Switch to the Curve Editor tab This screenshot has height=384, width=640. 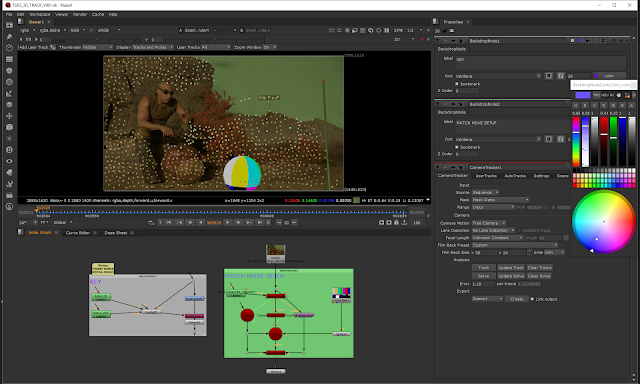coord(78,233)
